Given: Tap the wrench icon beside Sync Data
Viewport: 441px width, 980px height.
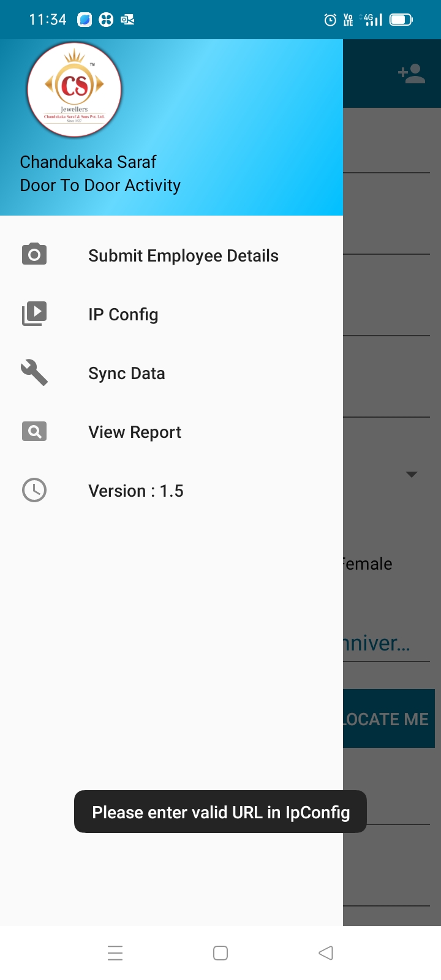Looking at the screenshot, I should pyautogui.click(x=34, y=372).
